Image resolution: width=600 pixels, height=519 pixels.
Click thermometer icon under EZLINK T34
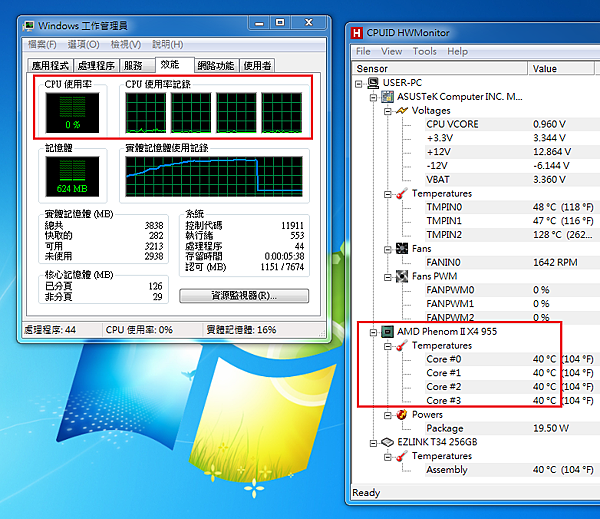pos(401,456)
